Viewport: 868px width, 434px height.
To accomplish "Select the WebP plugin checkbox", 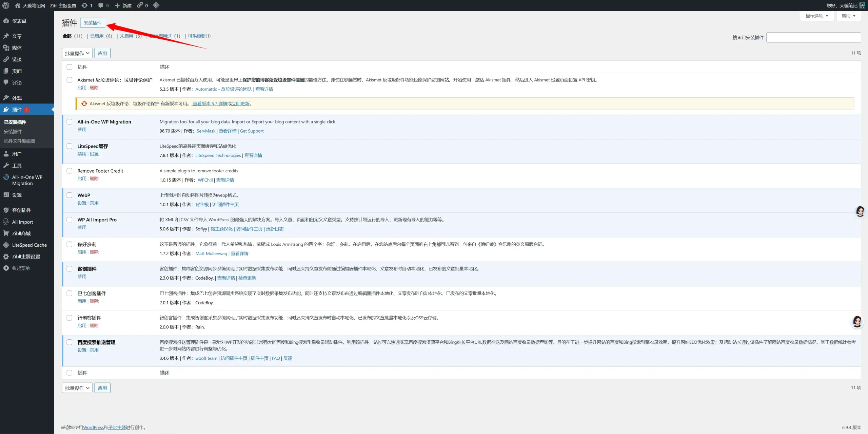I will [70, 195].
